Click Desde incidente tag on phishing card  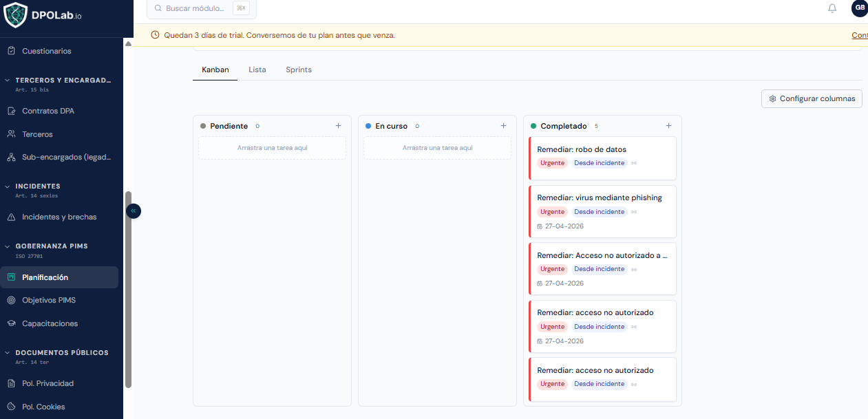tap(600, 212)
